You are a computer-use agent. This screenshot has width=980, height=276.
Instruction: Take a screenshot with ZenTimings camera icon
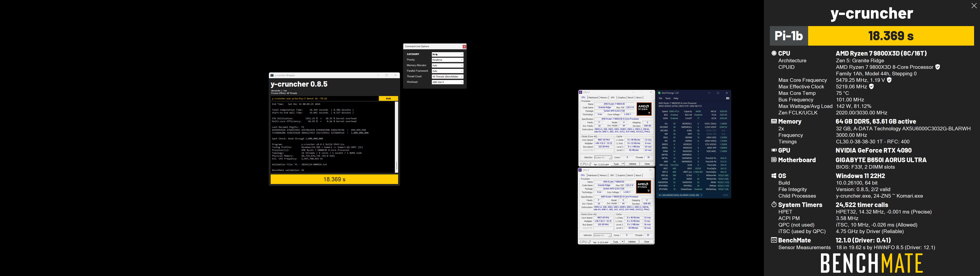click(x=728, y=98)
